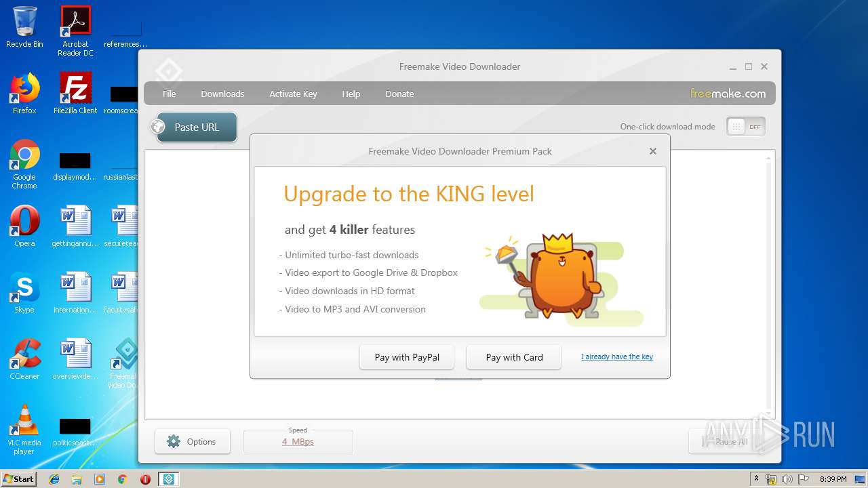The width and height of the screenshot is (868, 488).
Task: Close the Premium Pack dialog
Action: [653, 151]
